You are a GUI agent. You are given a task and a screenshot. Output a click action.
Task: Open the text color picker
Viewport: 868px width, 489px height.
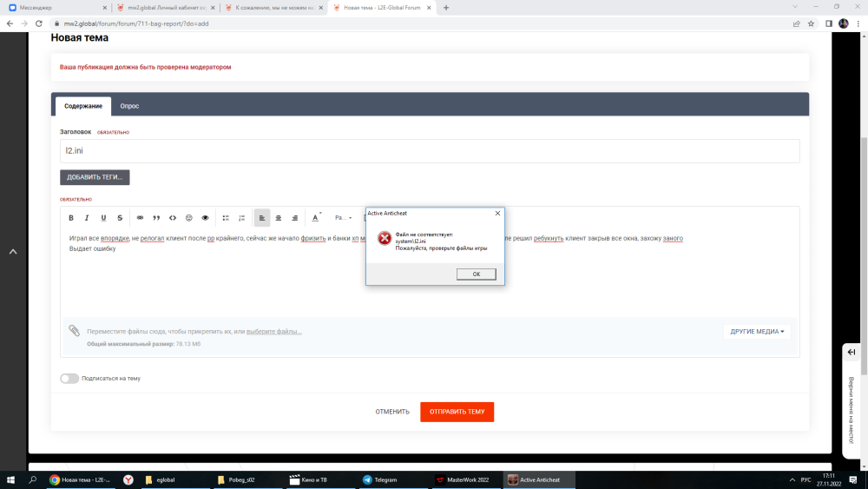(316, 218)
